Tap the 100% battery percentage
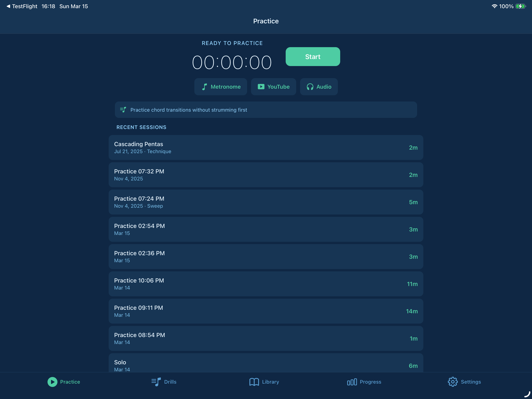This screenshot has height=399, width=532. [506, 6]
